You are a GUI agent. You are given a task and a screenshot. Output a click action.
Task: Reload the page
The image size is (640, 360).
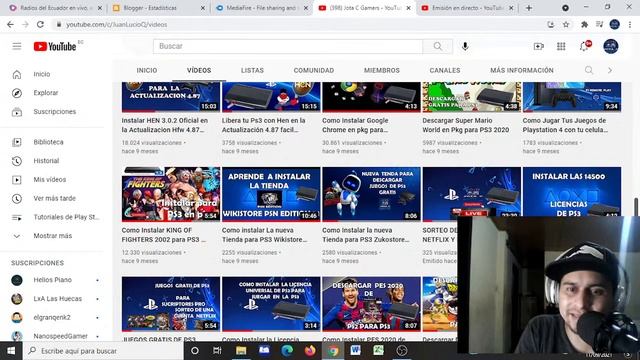point(40,24)
